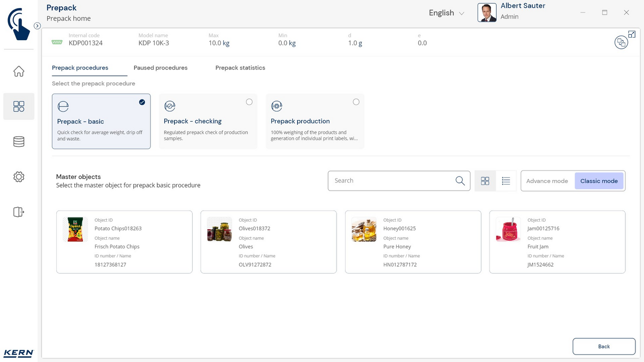Select Prepack production radio option

click(x=356, y=102)
